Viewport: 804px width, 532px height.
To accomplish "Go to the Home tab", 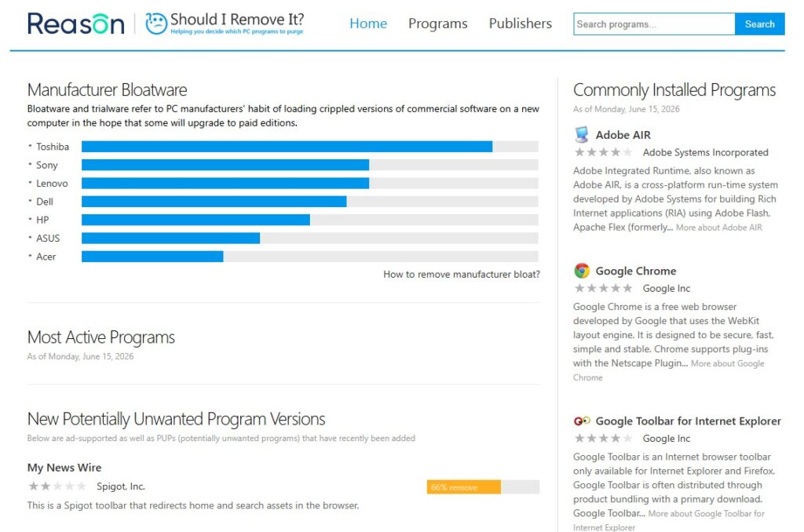I will (x=368, y=24).
